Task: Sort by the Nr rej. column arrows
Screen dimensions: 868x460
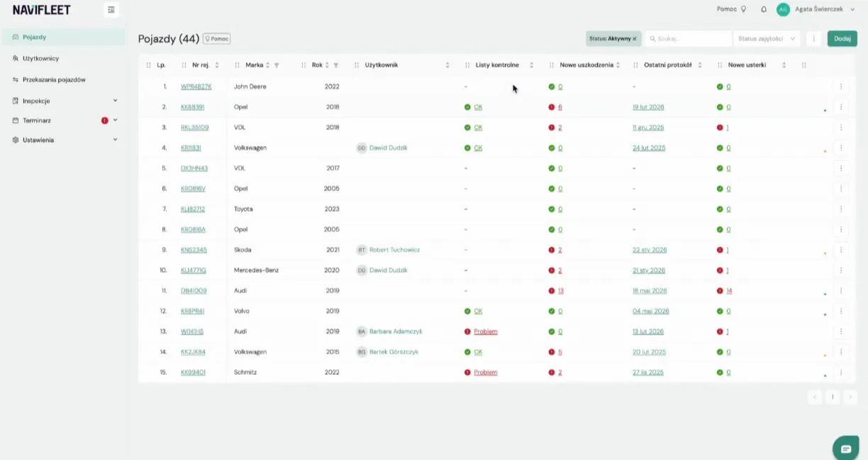Action: [217, 65]
